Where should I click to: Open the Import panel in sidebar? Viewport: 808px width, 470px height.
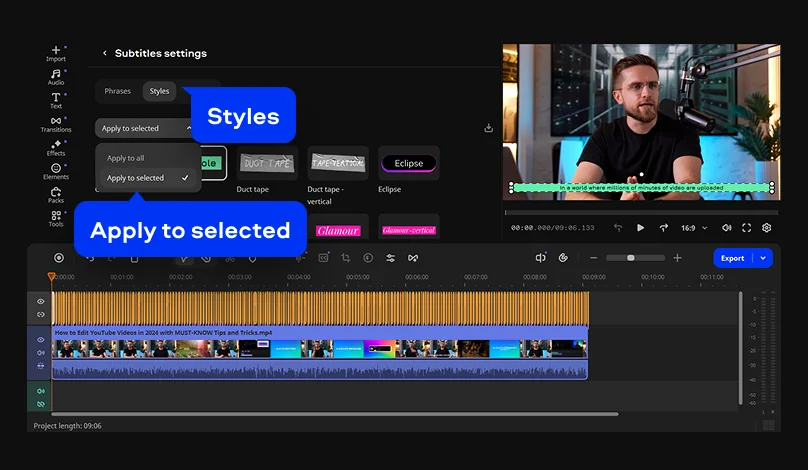coord(56,52)
